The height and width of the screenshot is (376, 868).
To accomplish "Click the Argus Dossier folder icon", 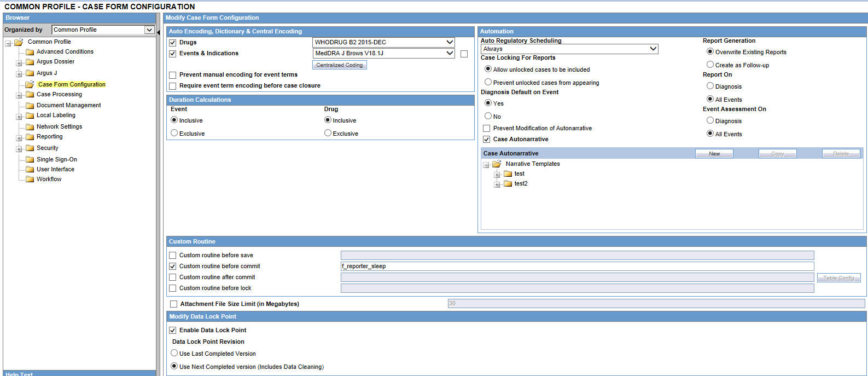I will (x=30, y=62).
